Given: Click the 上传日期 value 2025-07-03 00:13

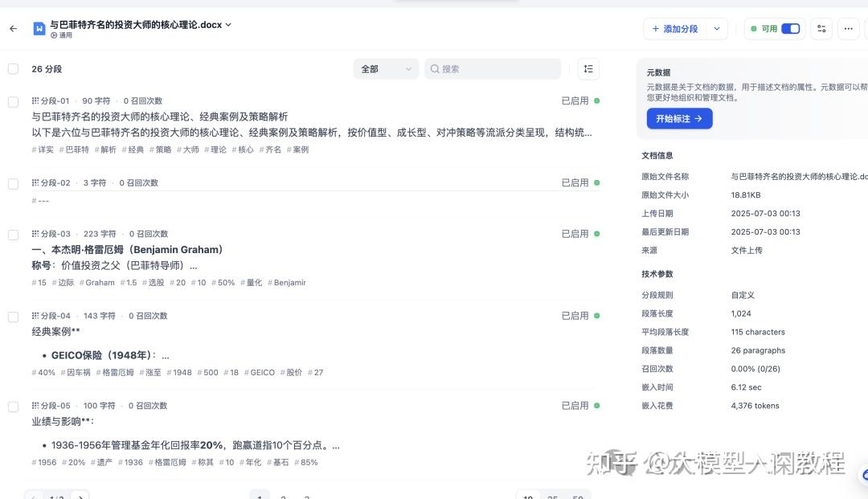Looking at the screenshot, I should pyautogui.click(x=766, y=213).
